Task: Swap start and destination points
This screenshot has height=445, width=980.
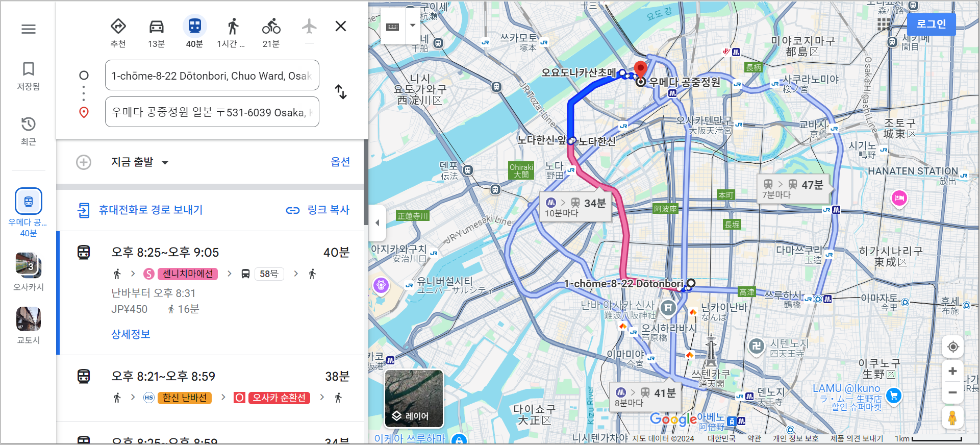Action: [340, 92]
